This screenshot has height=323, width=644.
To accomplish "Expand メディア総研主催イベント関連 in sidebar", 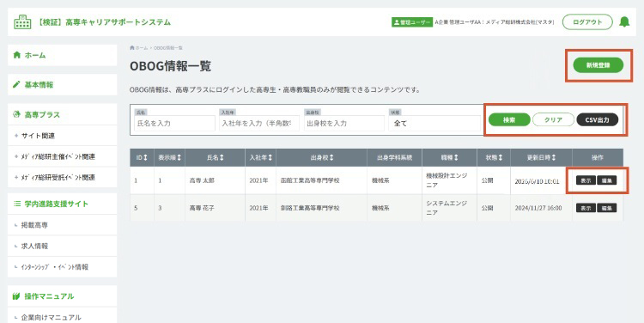I will point(62,156).
